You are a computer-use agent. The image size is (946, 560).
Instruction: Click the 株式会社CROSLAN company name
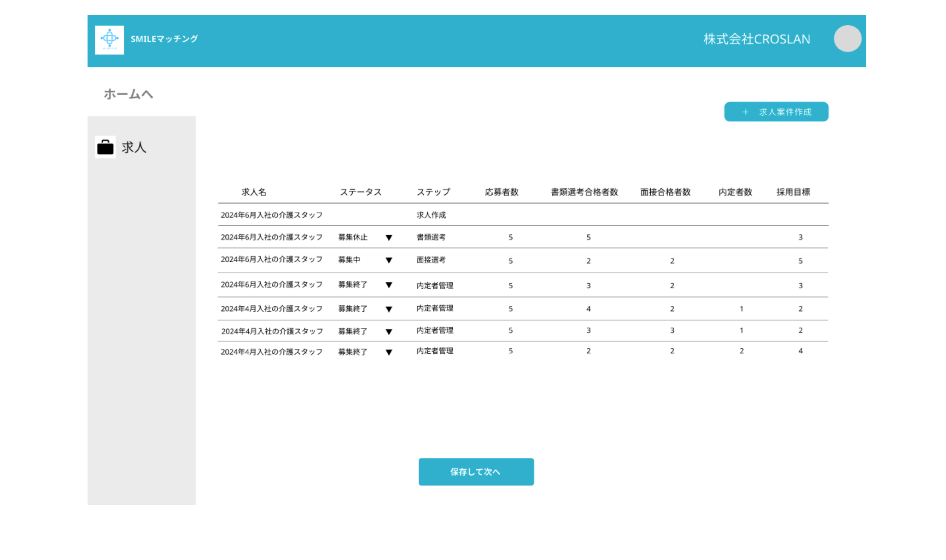point(756,39)
